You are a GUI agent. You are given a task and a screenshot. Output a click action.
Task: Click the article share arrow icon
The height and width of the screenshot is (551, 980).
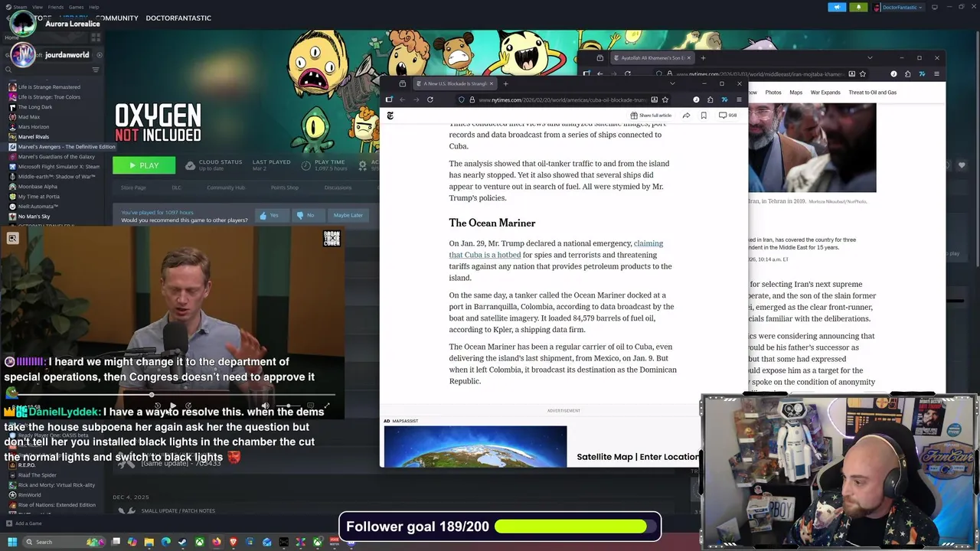pos(686,116)
